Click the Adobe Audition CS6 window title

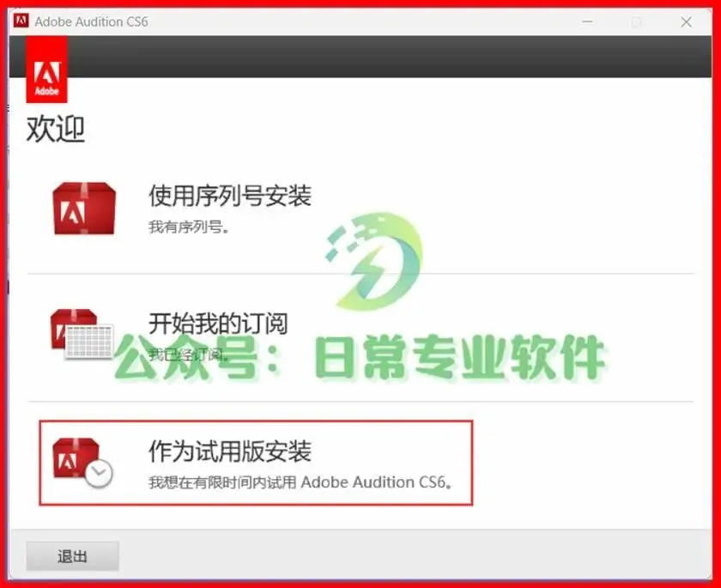point(91,21)
